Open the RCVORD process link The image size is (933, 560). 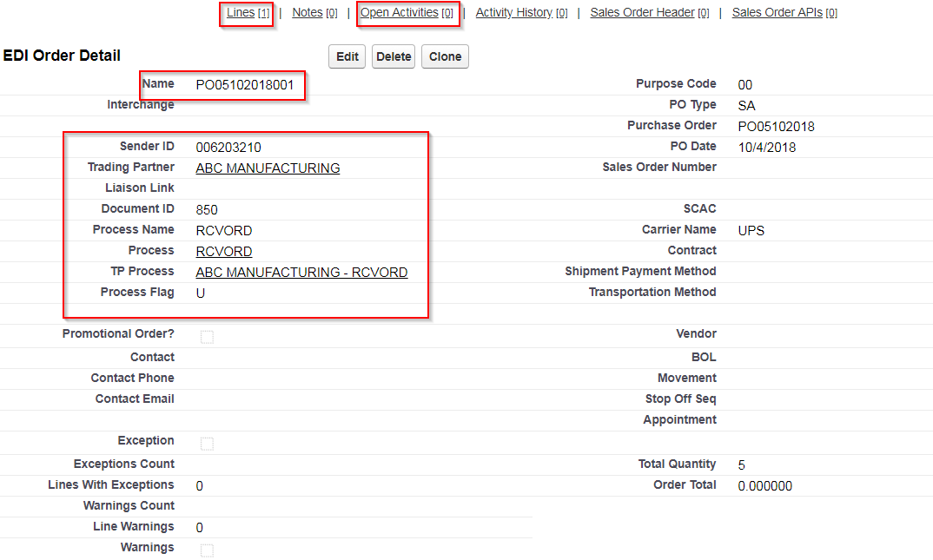[x=224, y=252]
